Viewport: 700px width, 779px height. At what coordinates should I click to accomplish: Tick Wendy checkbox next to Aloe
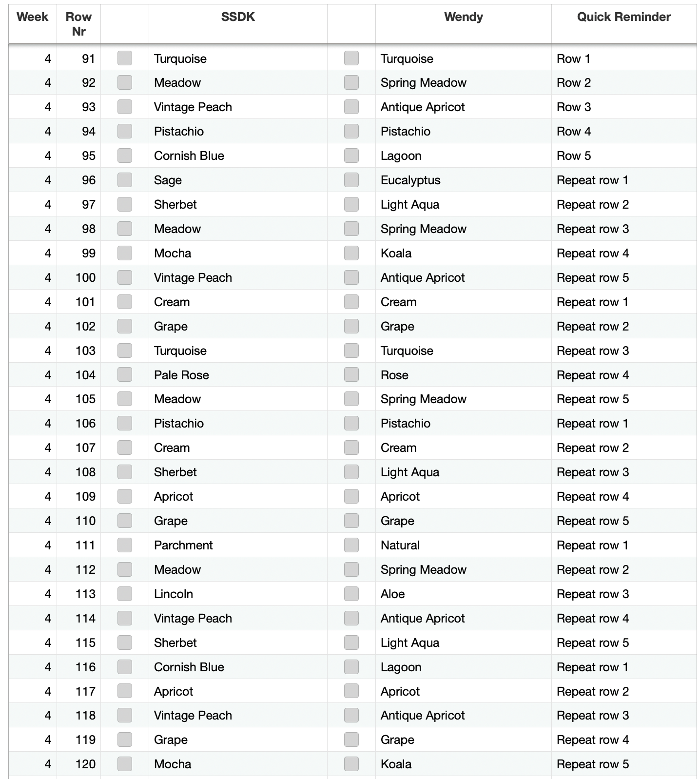[351, 594]
